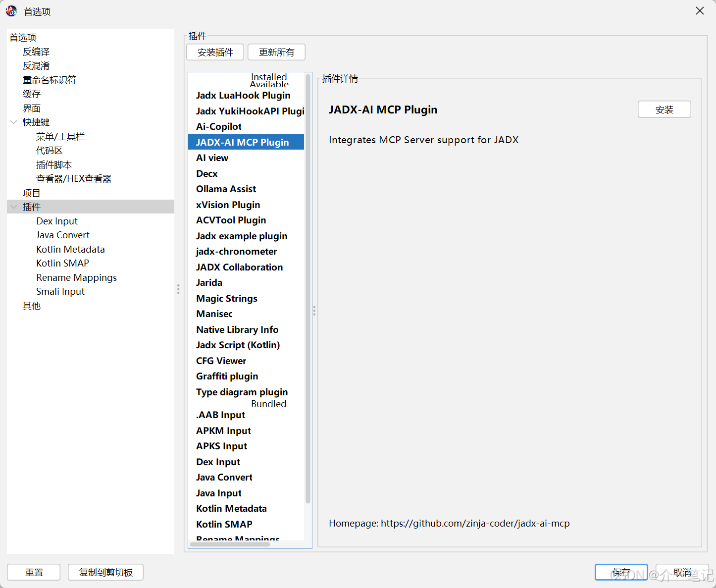The height and width of the screenshot is (588, 716).
Task: Select Magic Strings plugin
Action: (x=246, y=298)
